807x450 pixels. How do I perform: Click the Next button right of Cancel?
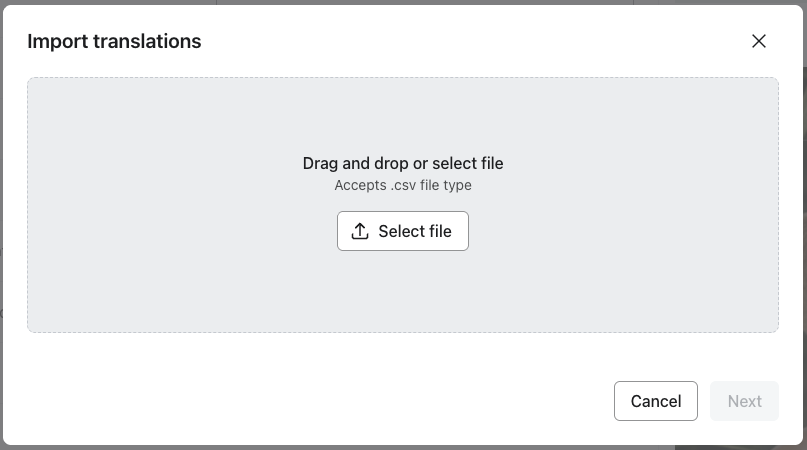[744, 401]
